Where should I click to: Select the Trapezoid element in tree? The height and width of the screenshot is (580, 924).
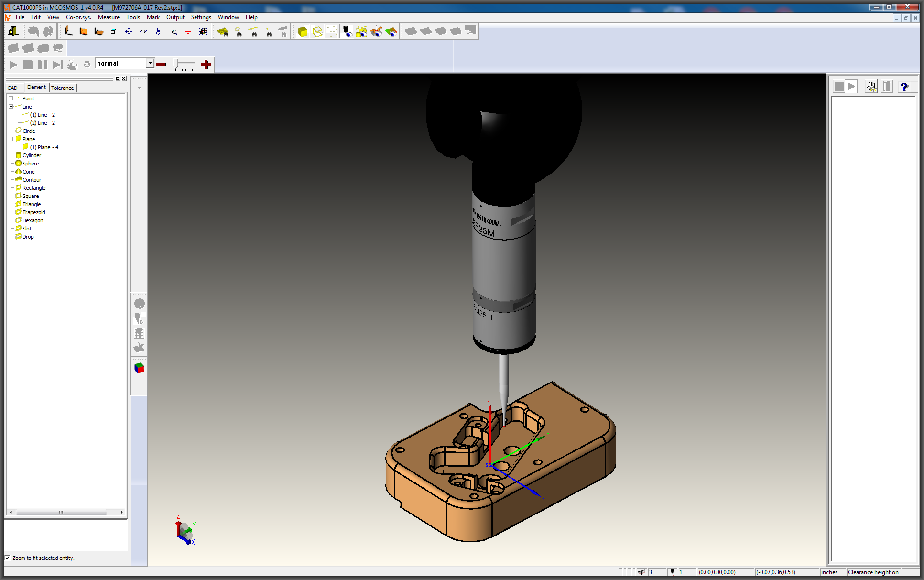tap(34, 212)
